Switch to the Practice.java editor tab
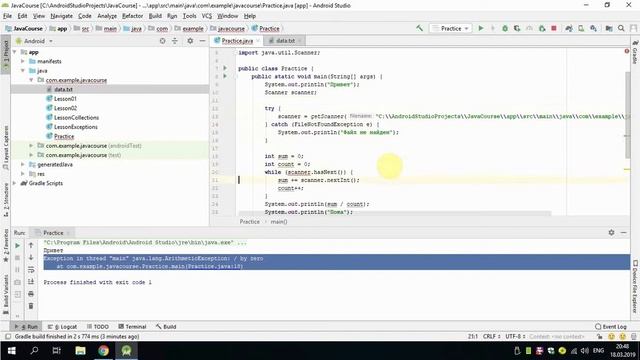This screenshot has height=360, width=640. (x=237, y=40)
